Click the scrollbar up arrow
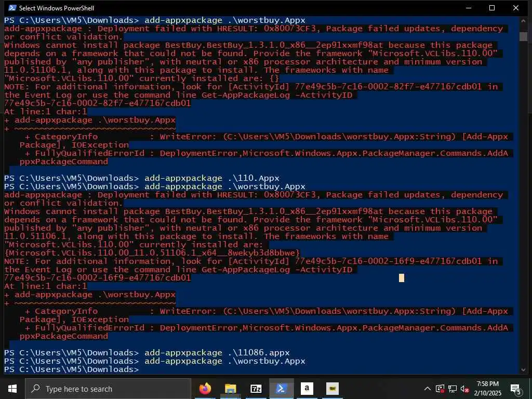Screen dimensions: 532x399 (523, 21)
